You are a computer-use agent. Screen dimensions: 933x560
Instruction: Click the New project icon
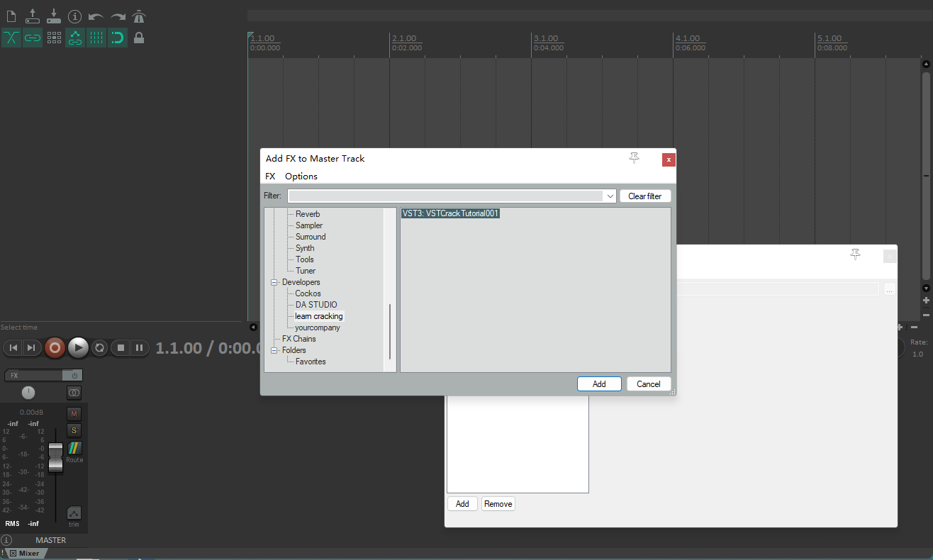coord(11,16)
